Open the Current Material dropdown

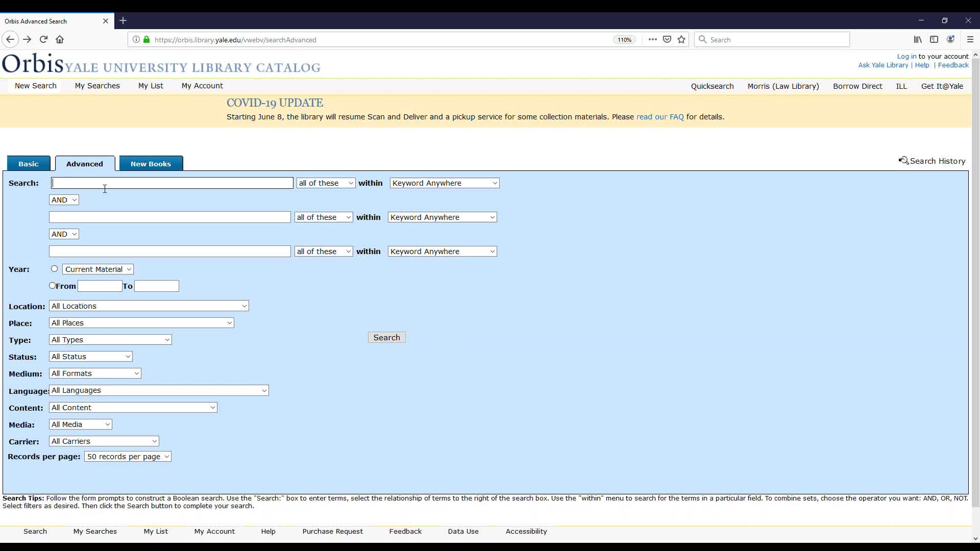pyautogui.click(x=98, y=269)
